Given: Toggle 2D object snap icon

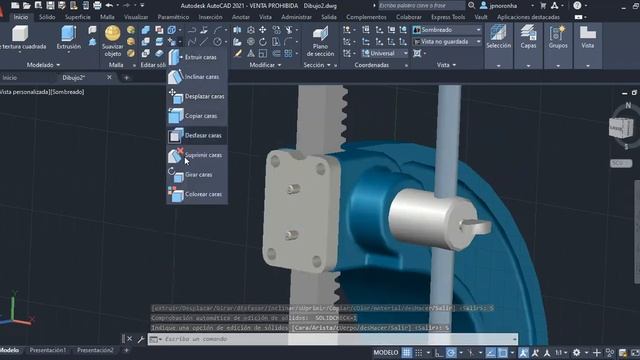Looking at the screenshot, I should 503,353.
